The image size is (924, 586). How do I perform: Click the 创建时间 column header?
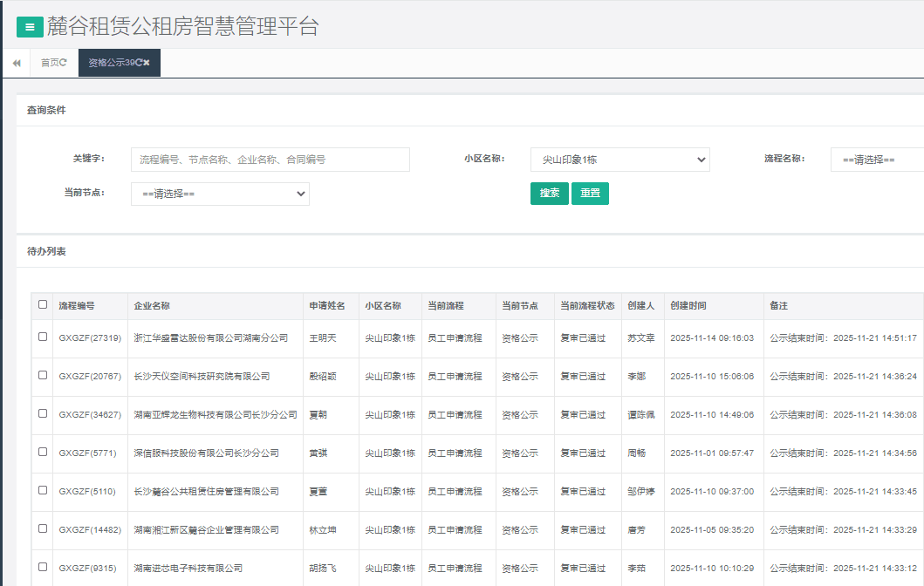click(688, 306)
